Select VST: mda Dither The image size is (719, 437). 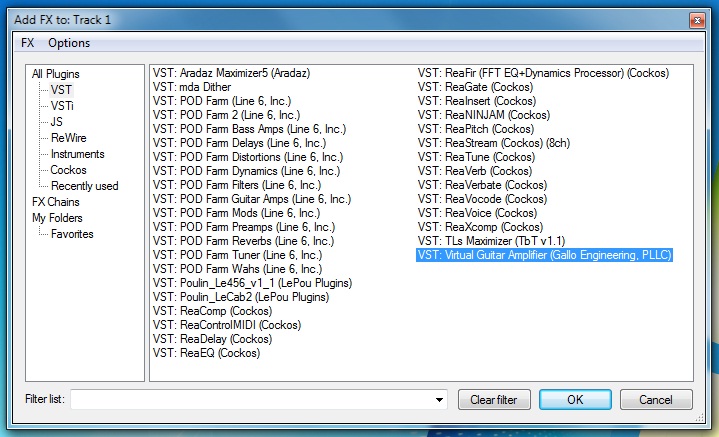(x=192, y=87)
